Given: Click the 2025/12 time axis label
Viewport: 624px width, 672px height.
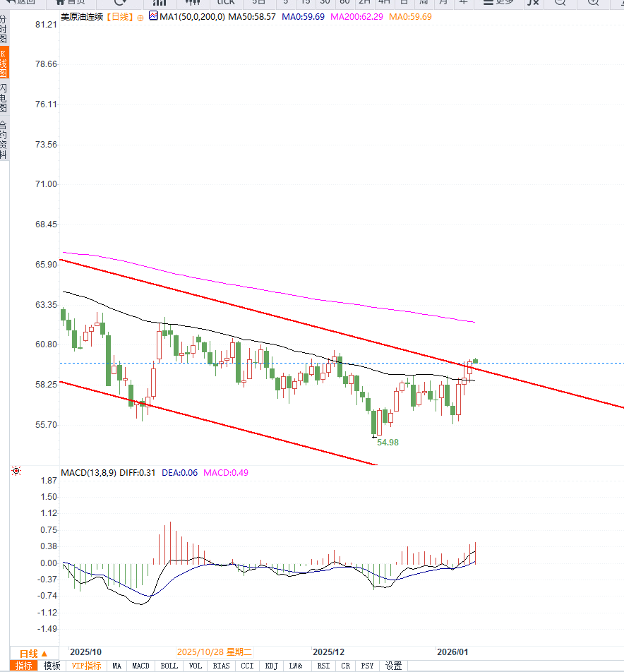Looking at the screenshot, I should (329, 652).
